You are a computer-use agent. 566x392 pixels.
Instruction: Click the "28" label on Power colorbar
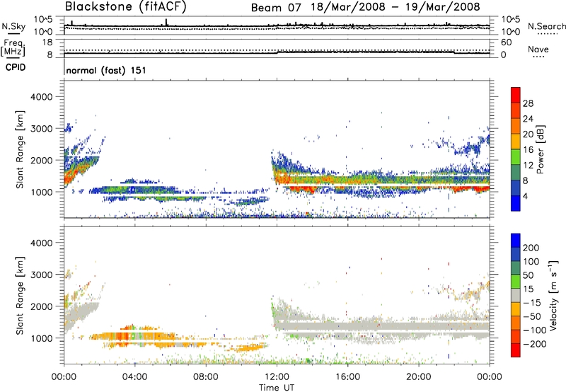click(x=528, y=103)
